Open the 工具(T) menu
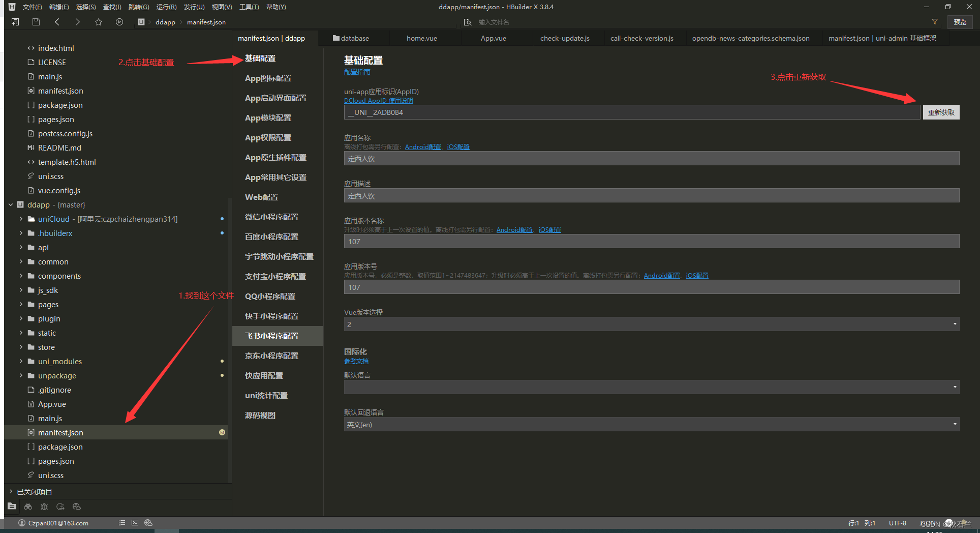This screenshot has height=533, width=980. coord(249,7)
